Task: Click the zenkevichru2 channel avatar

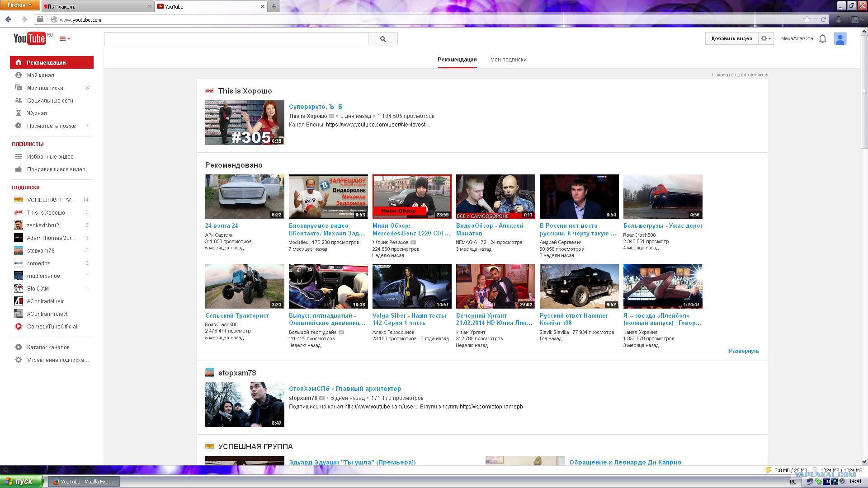Action: tap(19, 225)
